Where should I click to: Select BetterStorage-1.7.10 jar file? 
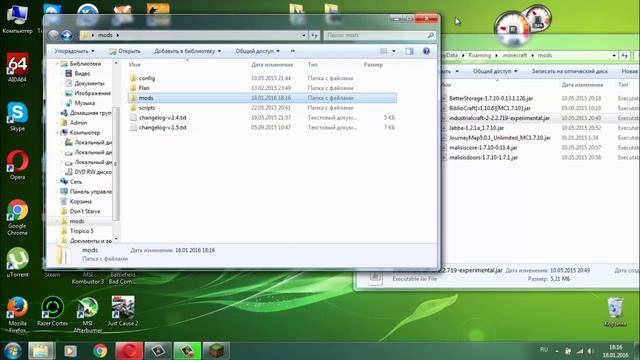pos(491,98)
